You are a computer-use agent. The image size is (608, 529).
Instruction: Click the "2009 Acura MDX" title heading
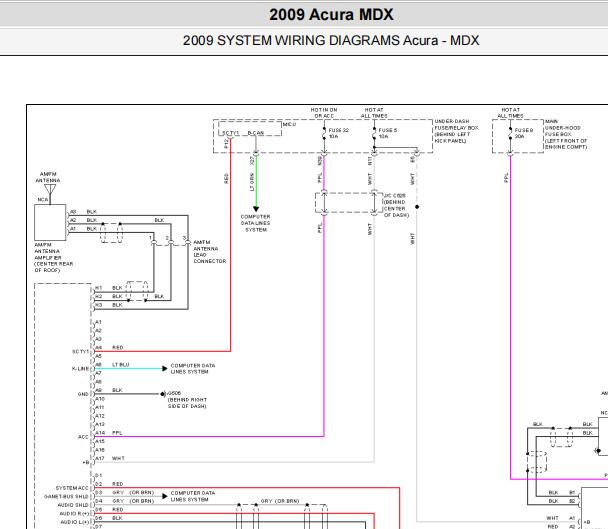coord(331,15)
